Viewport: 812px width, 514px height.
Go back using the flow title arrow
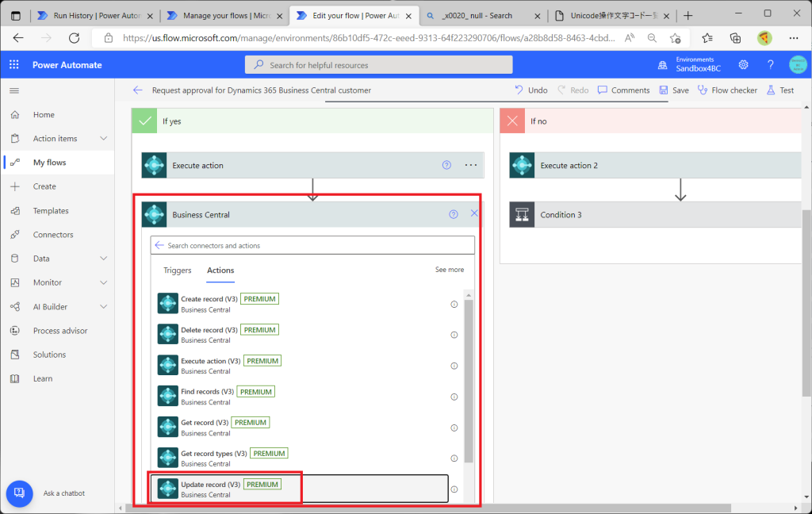(137, 90)
